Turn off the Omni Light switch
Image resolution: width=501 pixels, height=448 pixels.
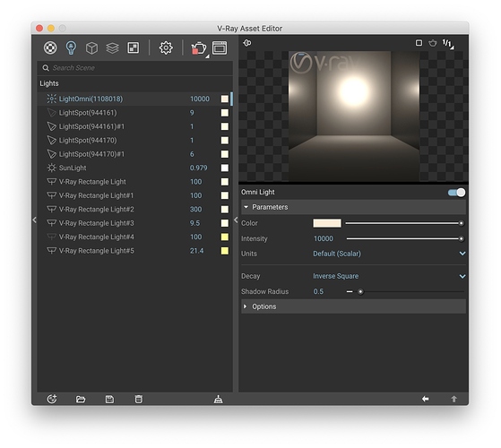(456, 193)
